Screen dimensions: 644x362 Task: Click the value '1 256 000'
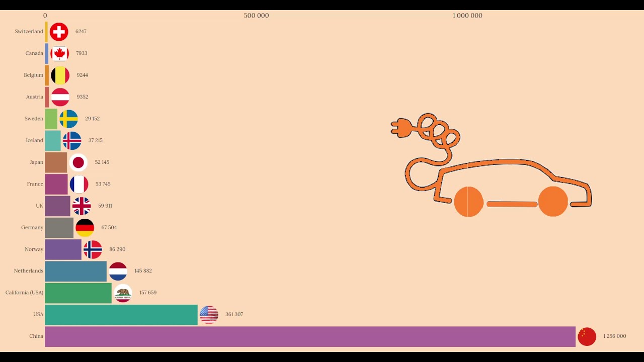pos(614,336)
